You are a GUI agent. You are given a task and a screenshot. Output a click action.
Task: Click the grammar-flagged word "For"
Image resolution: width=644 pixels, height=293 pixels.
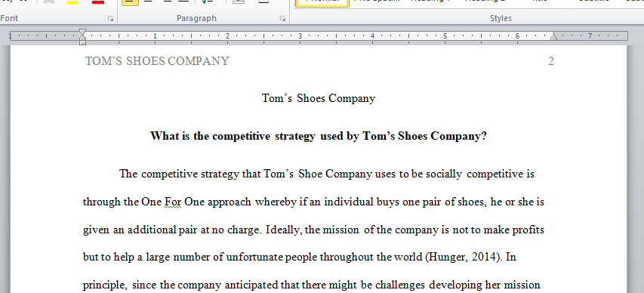click(173, 202)
